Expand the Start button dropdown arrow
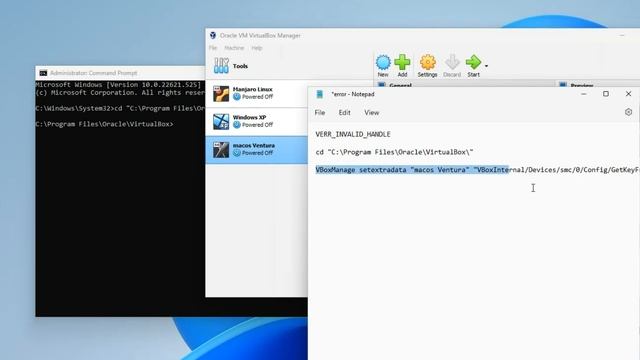The image size is (640, 360). pos(486,66)
